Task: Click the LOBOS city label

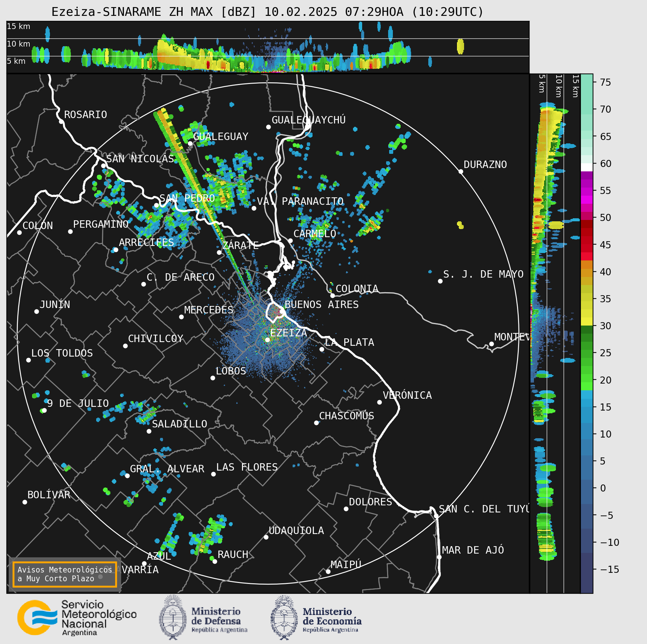Action: [231, 371]
